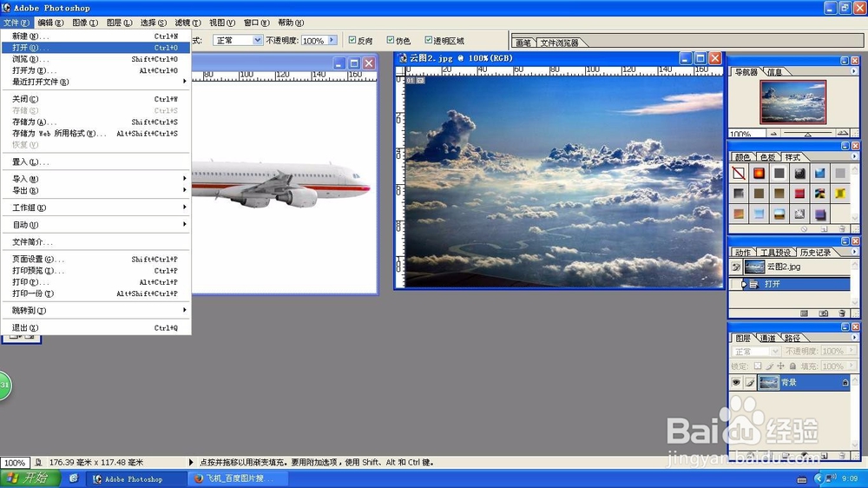This screenshot has height=488, width=868.
Task: Open Windows 开始 start button
Action: [31, 478]
